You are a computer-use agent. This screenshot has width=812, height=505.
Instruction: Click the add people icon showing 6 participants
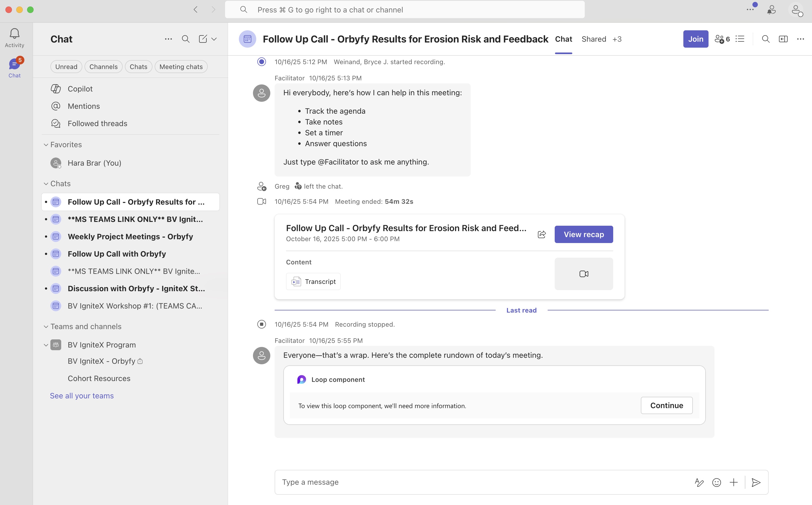[x=722, y=39]
